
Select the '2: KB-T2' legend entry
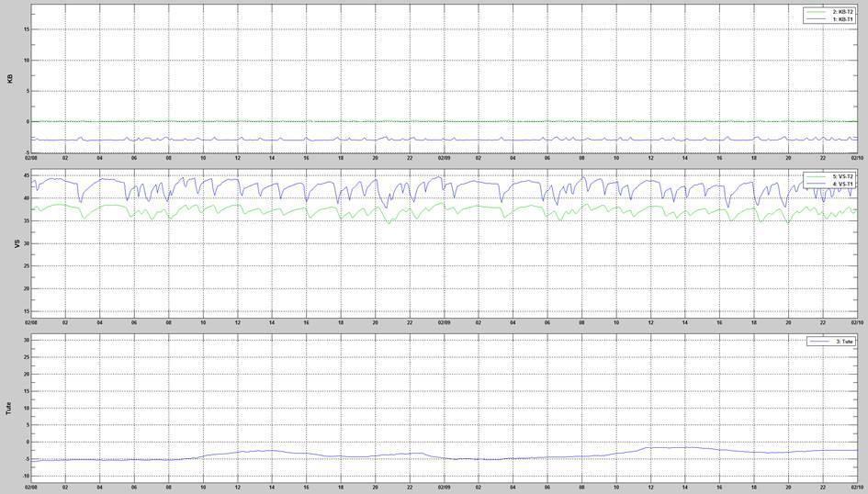[829, 12]
